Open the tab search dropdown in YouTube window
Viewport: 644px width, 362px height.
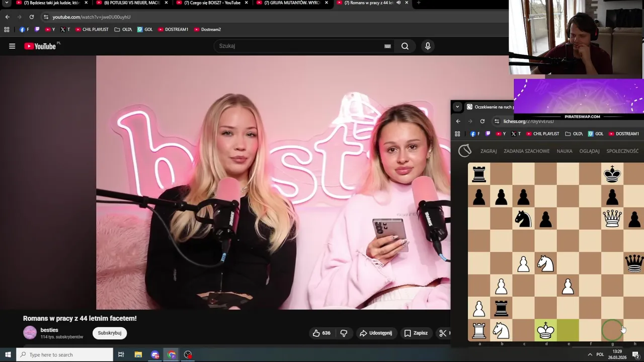[7, 3]
